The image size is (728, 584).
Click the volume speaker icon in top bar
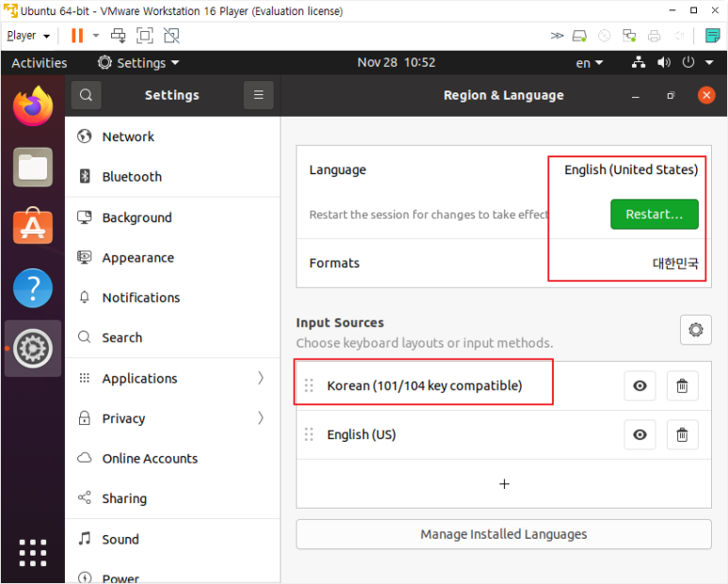[x=663, y=62]
